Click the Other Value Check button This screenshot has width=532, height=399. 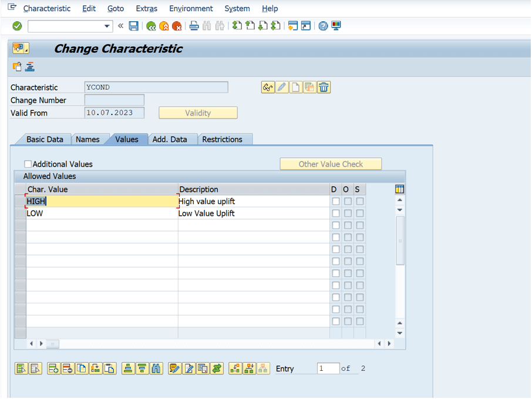[331, 164]
